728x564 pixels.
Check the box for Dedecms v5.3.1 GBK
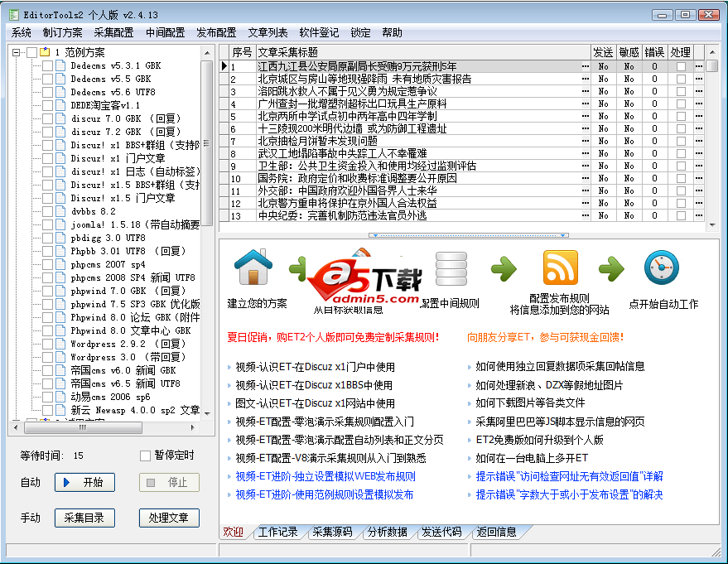click(x=47, y=65)
